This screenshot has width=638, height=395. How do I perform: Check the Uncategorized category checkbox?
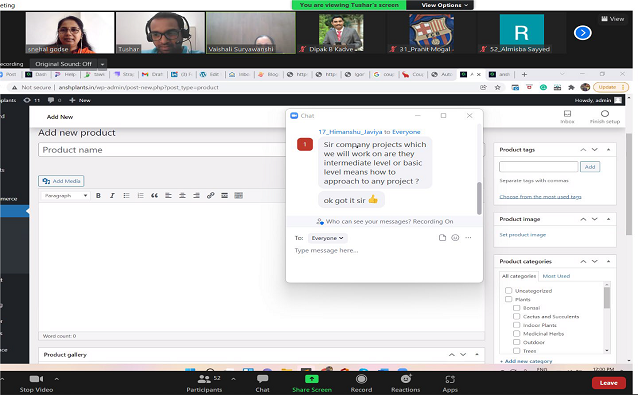pos(509,290)
